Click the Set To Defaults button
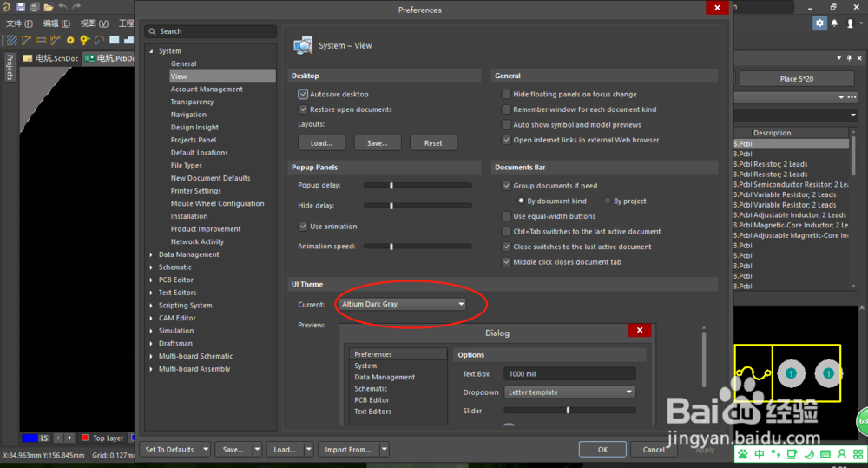The image size is (868, 468). (169, 449)
